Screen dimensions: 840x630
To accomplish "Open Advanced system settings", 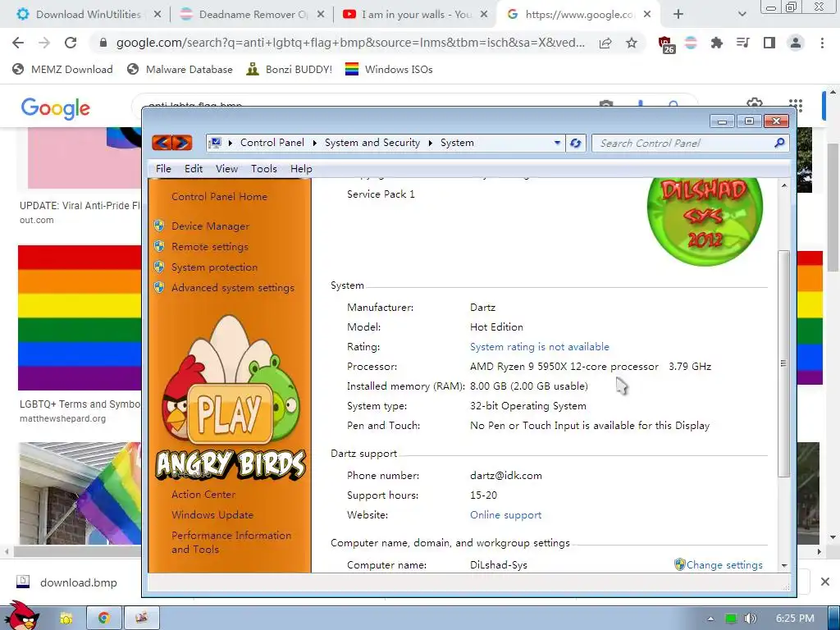I will pyautogui.click(x=232, y=288).
